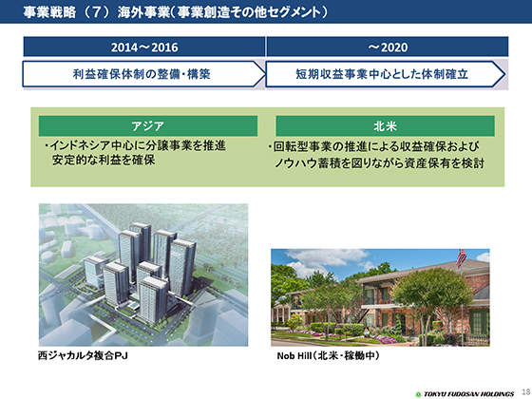The height and width of the screenshot is (399, 532).
Task: Click the 西ジャカルタ複合PJ caption
Action: [x=83, y=355]
